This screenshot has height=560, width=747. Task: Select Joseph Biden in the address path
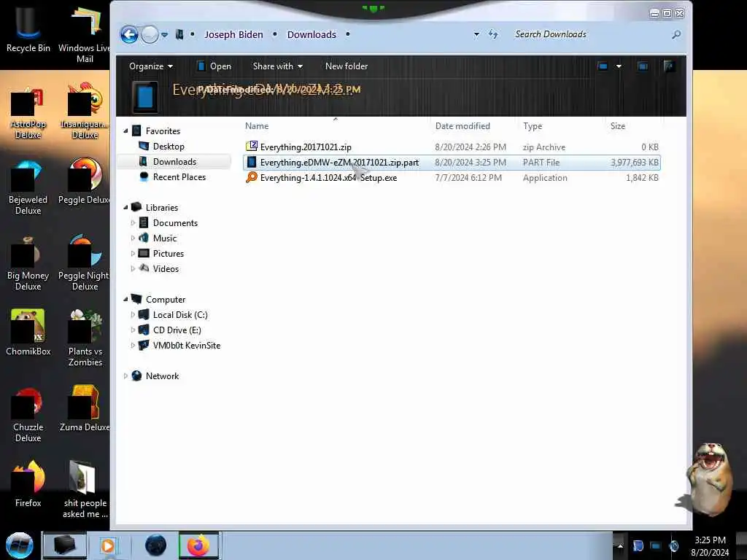[233, 34]
